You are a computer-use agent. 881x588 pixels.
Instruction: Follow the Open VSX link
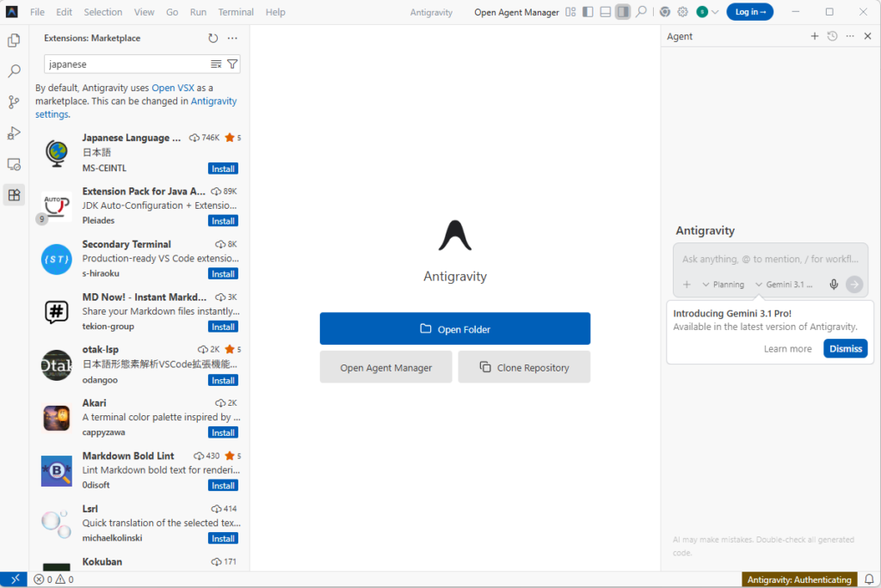pyautogui.click(x=175, y=88)
